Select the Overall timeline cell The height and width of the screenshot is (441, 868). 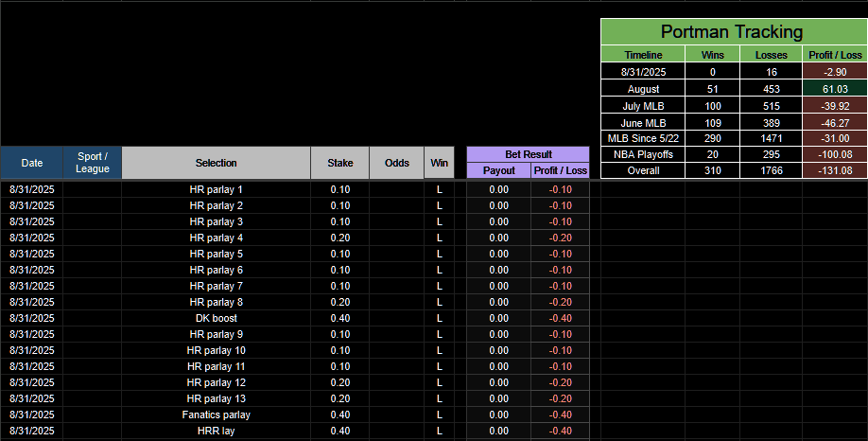tap(643, 170)
